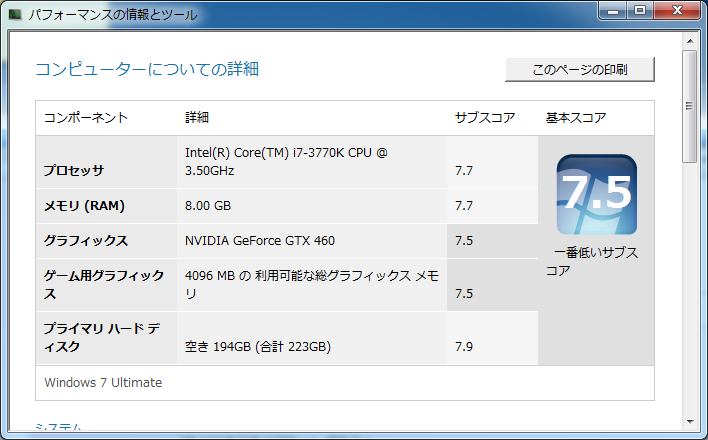The image size is (708, 440).
Task: Select the コンピューターについての詳細 heading
Action: [x=147, y=69]
